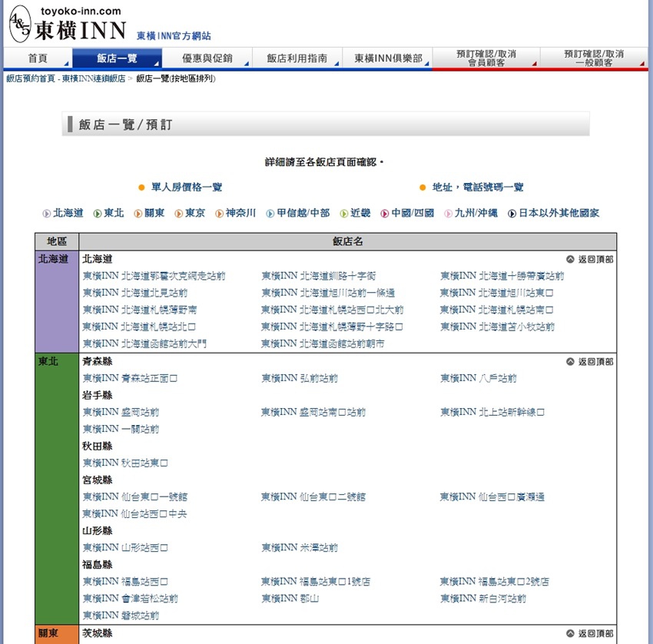Jump to 北海道 region anchor link
The width and height of the screenshot is (653, 644).
pos(68,213)
